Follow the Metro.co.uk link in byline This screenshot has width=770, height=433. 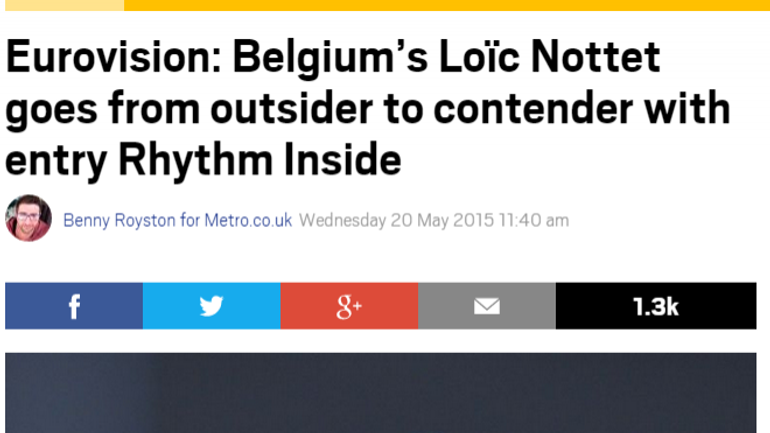[x=248, y=220]
